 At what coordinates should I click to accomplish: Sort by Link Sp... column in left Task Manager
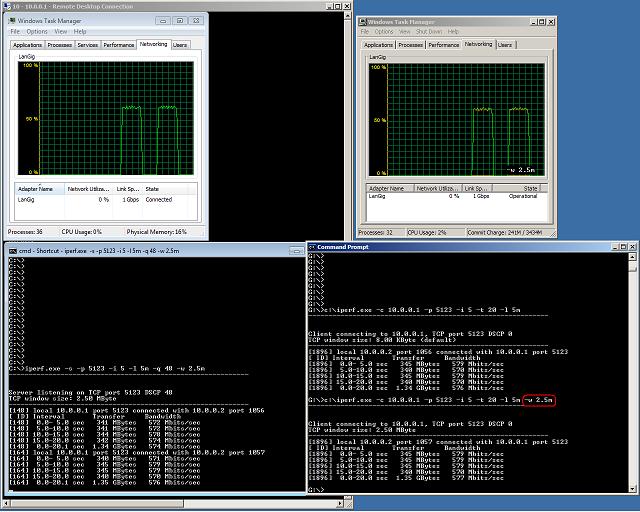(x=128, y=189)
